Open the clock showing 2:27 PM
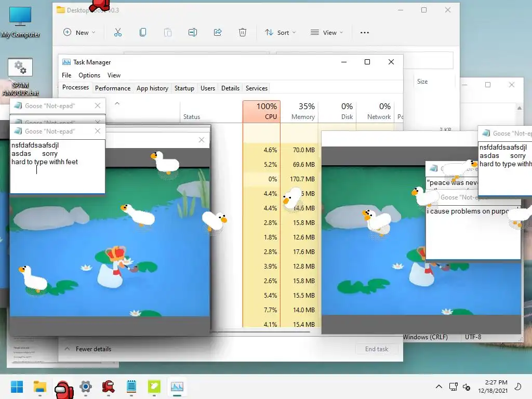Image resolution: width=532 pixels, height=399 pixels. (493, 387)
